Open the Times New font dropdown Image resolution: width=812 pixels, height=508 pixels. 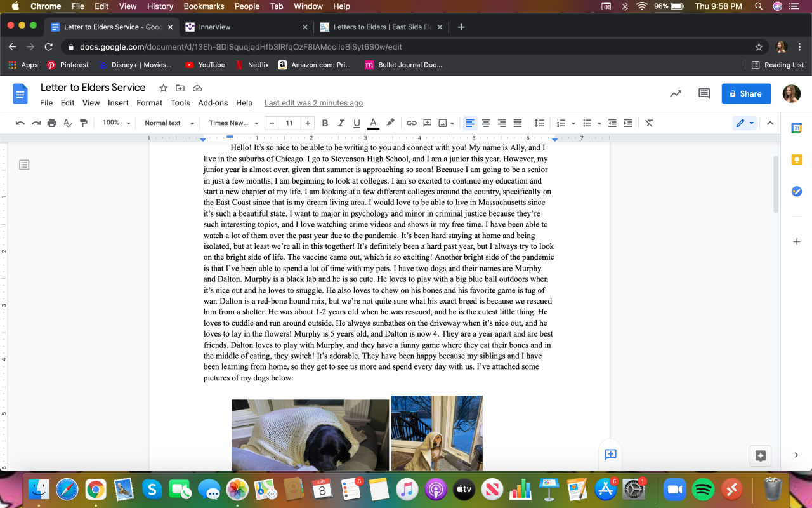234,123
